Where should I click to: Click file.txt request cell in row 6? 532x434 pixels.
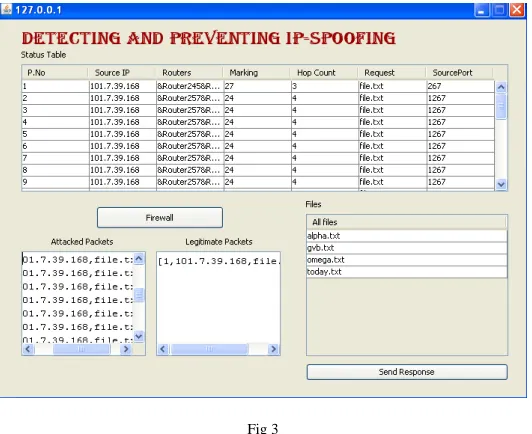click(x=393, y=146)
